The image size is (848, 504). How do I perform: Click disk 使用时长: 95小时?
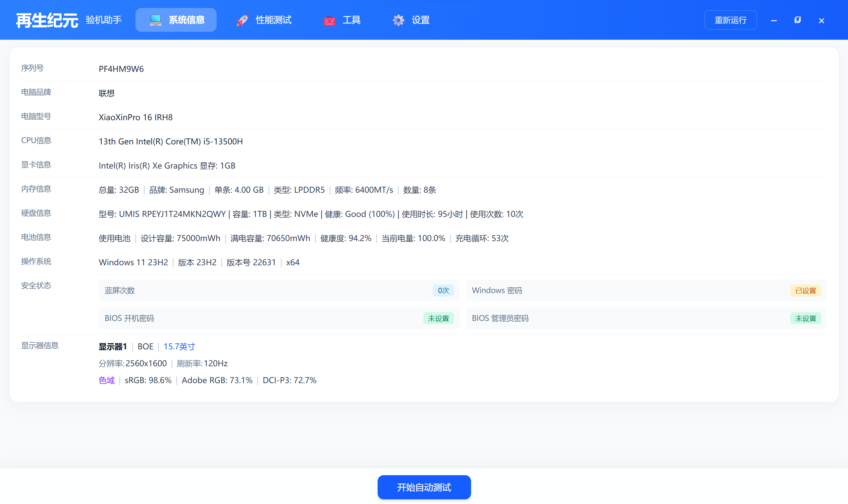432,214
